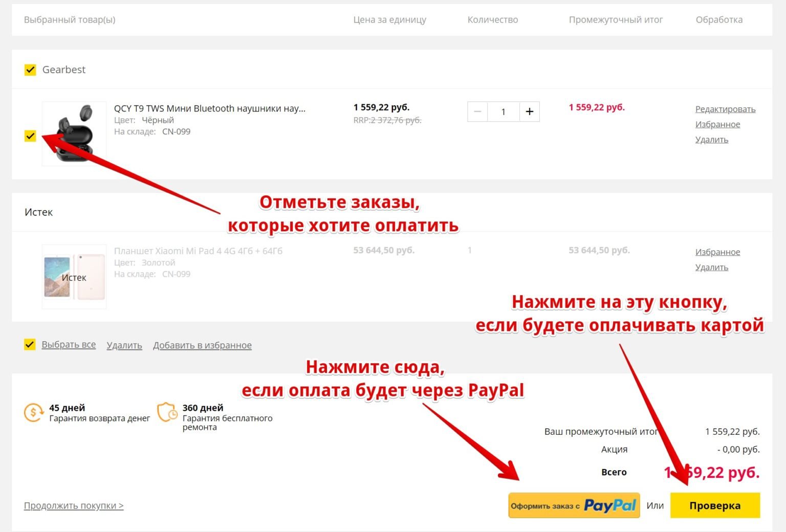The image size is (786, 532).
Task: Click the unit price '1 559,22 руб.' in black
Action: click(381, 107)
